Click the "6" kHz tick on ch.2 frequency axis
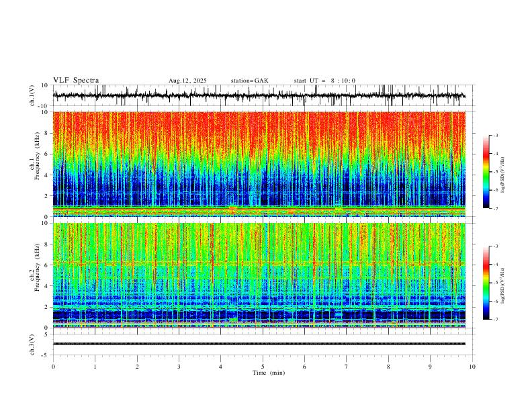The image size is (532, 411). point(47,265)
